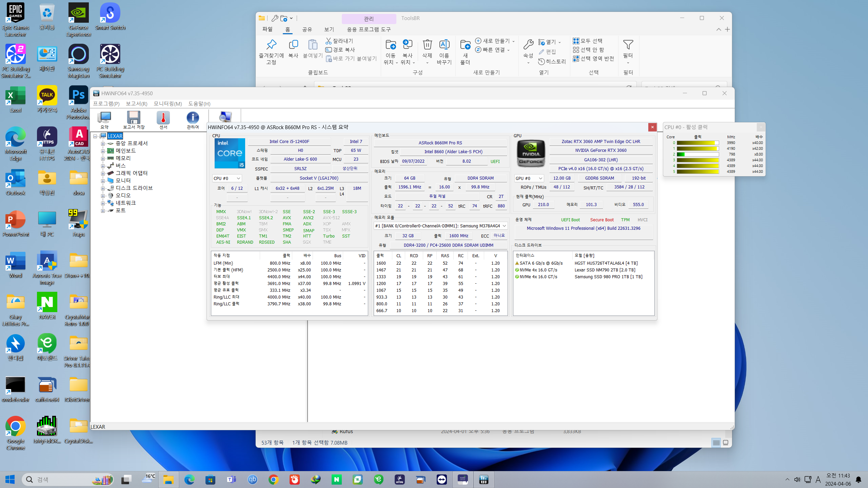The image size is (868, 488).
Task: Expand the 메인보드 tree node
Action: pos(103,151)
